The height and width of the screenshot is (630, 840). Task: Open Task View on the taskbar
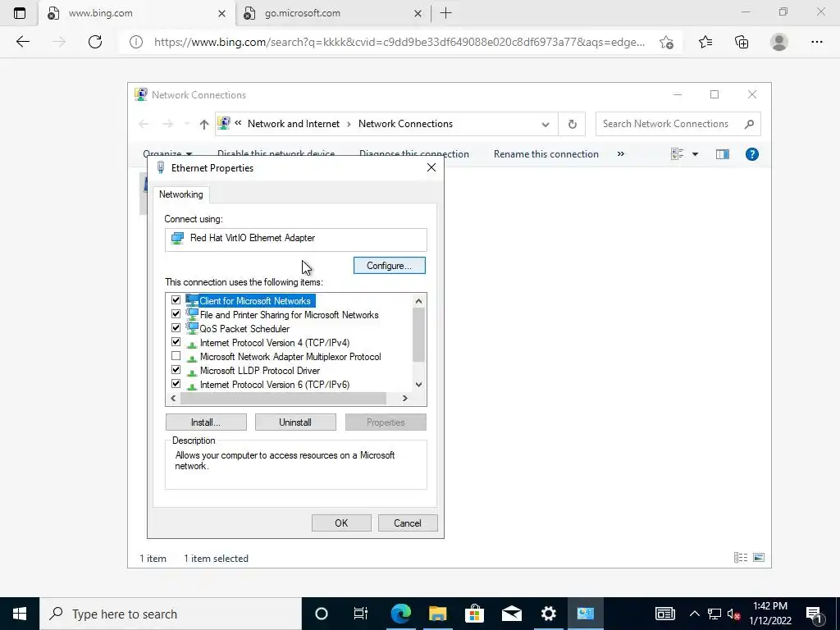pyautogui.click(x=361, y=614)
